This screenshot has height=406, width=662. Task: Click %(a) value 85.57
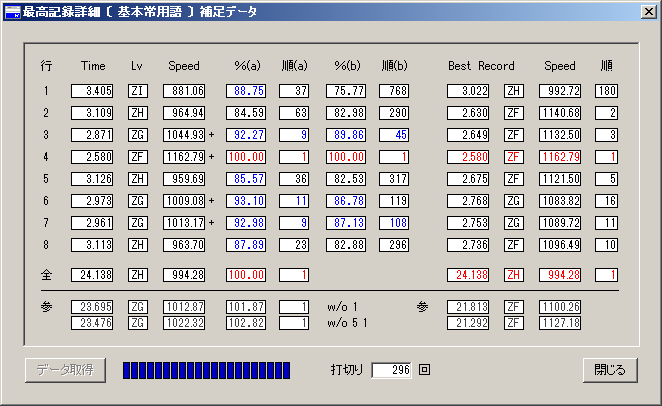point(246,179)
